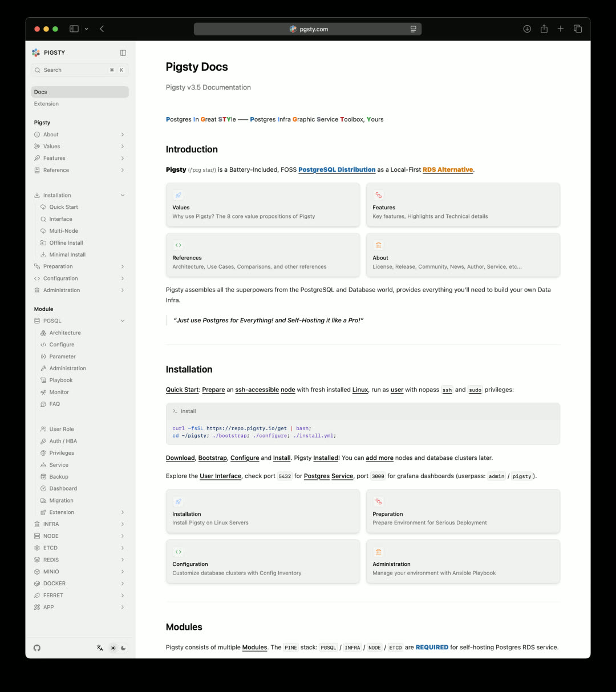The height and width of the screenshot is (692, 616).
Task: Open Safari downloads icon
Action: coord(527,29)
